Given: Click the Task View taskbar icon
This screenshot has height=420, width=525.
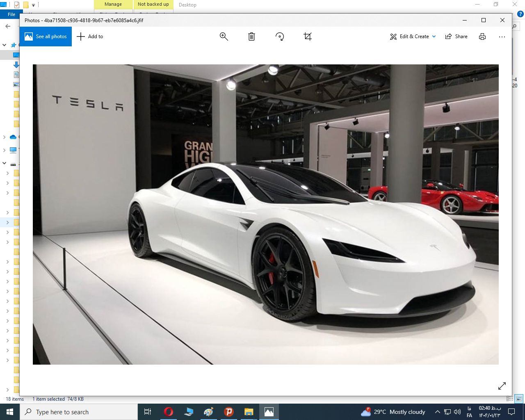Looking at the screenshot, I should [x=148, y=412].
